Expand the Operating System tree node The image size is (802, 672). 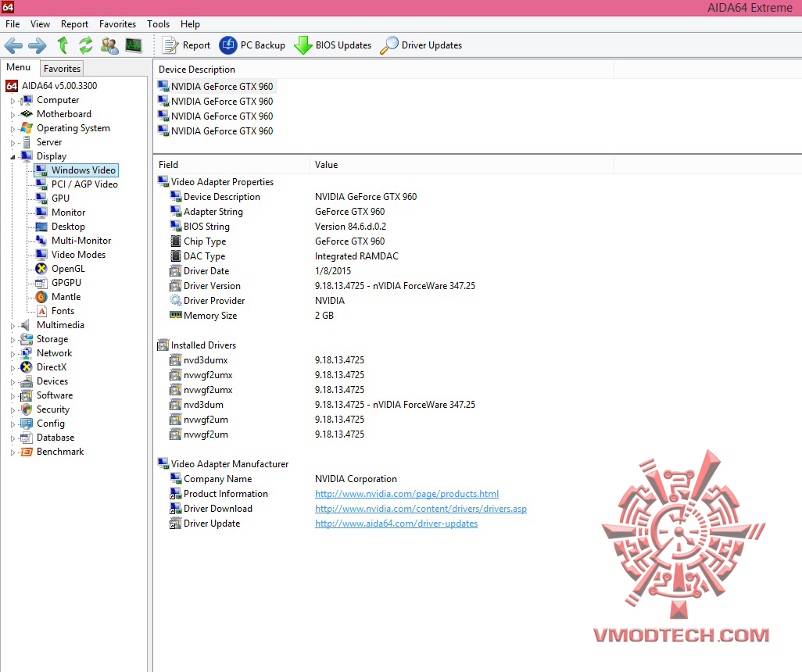(x=13, y=129)
